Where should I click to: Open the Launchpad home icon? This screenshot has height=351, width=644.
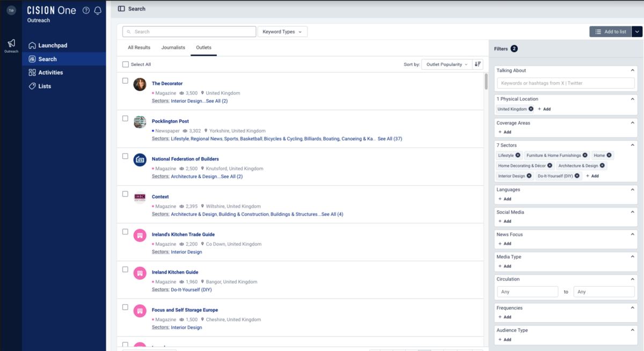point(32,46)
